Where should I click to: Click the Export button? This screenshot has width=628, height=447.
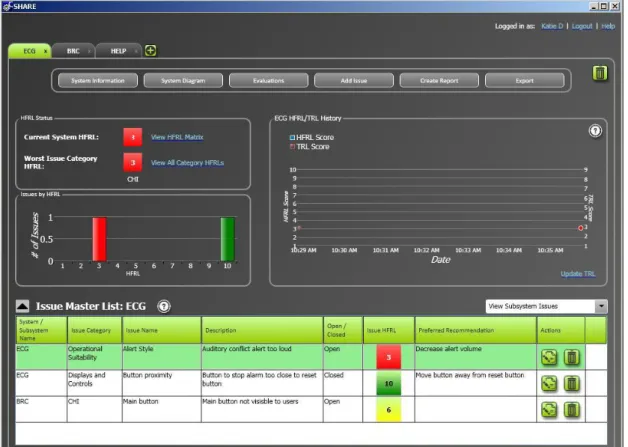525,81
